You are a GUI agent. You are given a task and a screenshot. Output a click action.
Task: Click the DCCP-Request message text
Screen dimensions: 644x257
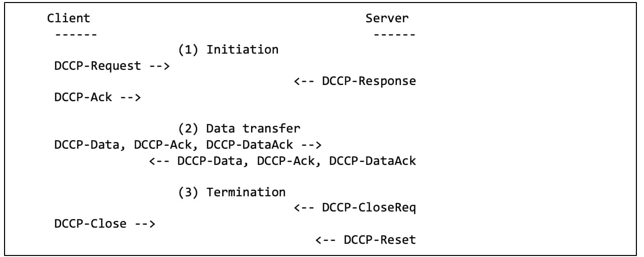(98, 66)
